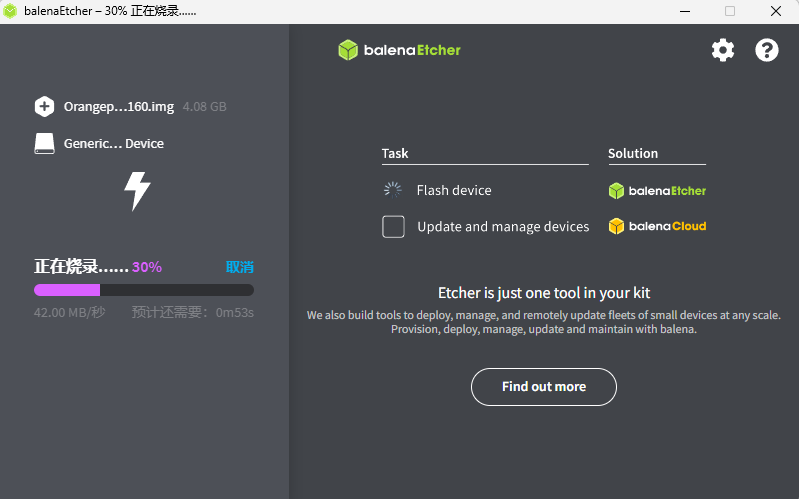Click the Orangep…160.img file name
Viewport: 799px width, 499px height.
tap(119, 107)
